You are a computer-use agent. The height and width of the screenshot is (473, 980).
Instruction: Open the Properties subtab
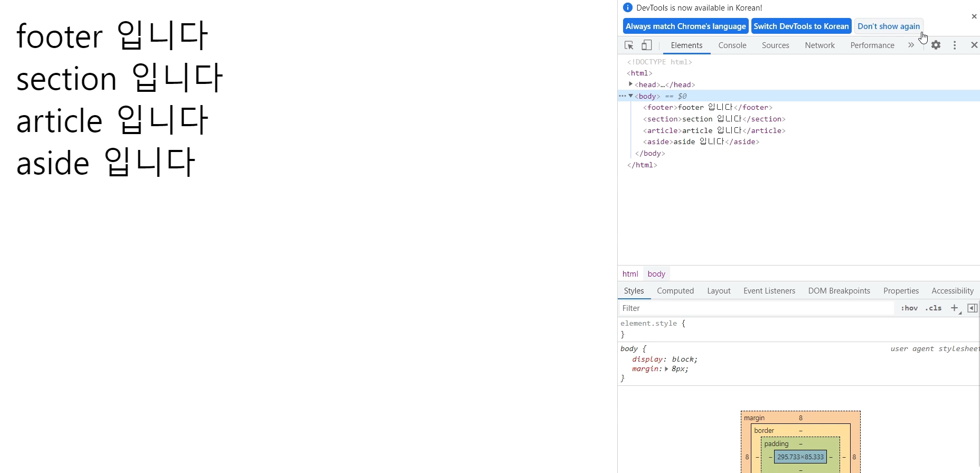pyautogui.click(x=901, y=291)
